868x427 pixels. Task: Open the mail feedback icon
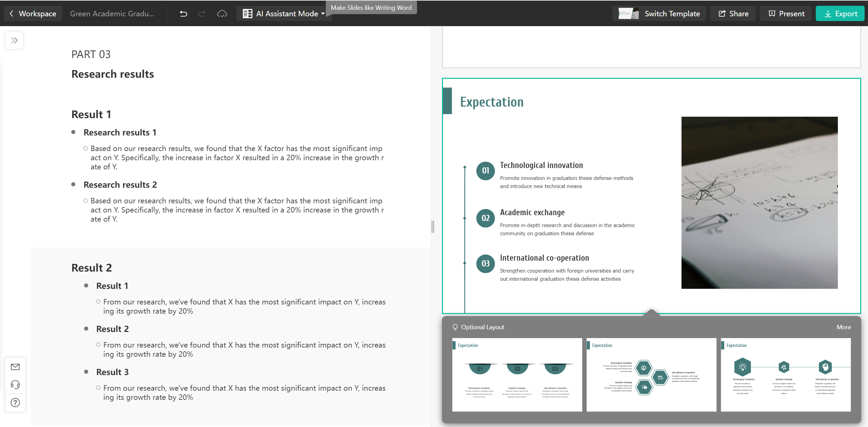[15, 367]
